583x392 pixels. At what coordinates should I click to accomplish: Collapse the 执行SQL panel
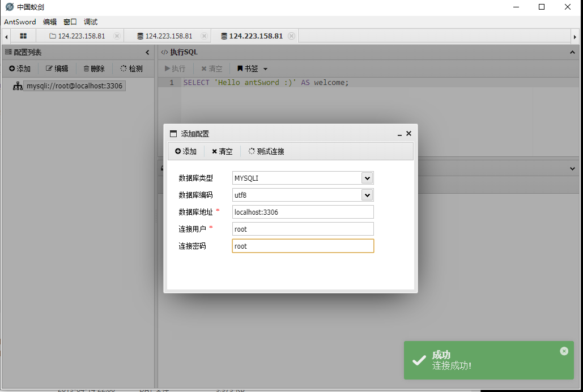pos(572,53)
